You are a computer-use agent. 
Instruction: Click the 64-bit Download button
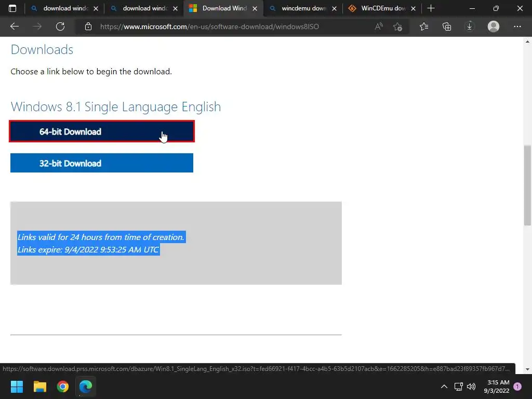102,131
